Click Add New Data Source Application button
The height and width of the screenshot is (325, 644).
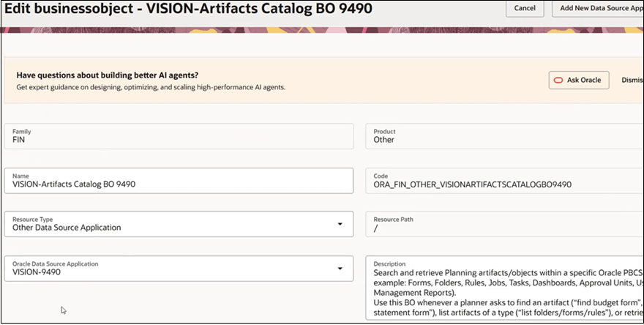click(x=599, y=8)
